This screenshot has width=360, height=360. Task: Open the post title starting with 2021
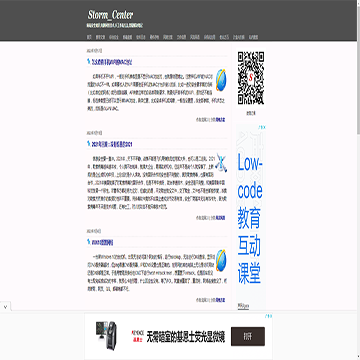click(x=112, y=144)
